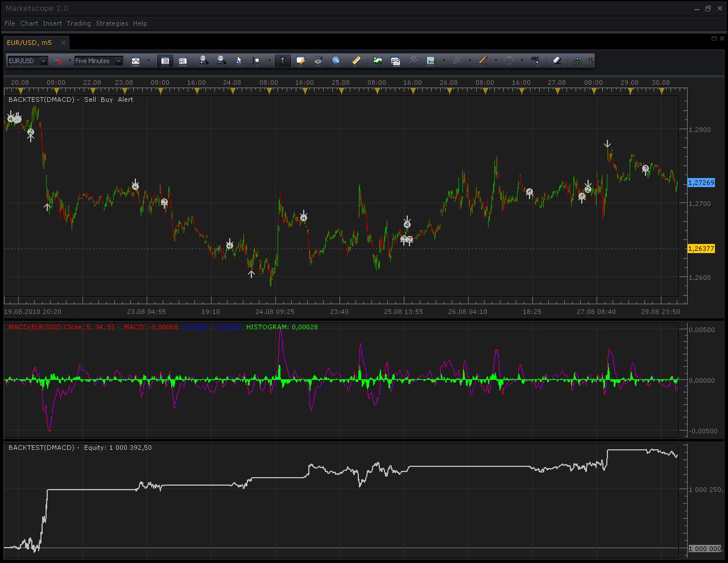This screenshot has height=563, width=728.
Task: Toggle the Ask price display button
Action: (183, 61)
